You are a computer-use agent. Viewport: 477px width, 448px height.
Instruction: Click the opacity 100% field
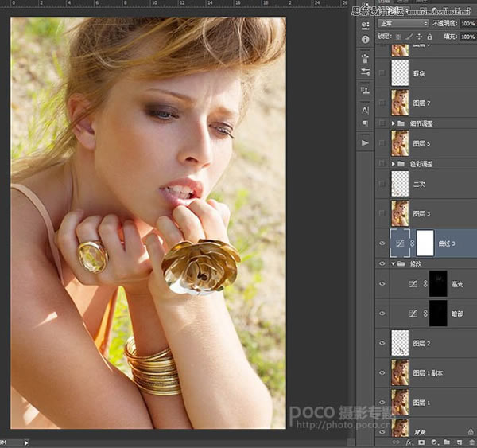pos(468,23)
